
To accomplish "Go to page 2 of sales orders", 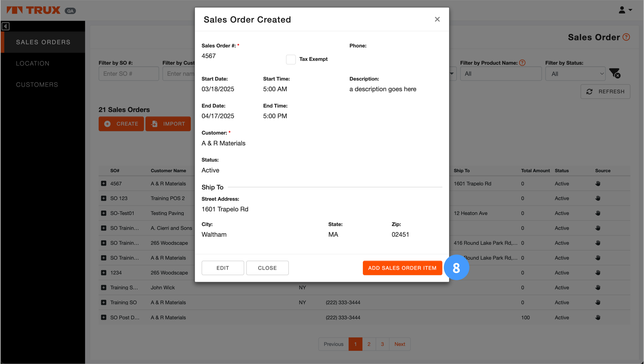I will [x=369, y=344].
